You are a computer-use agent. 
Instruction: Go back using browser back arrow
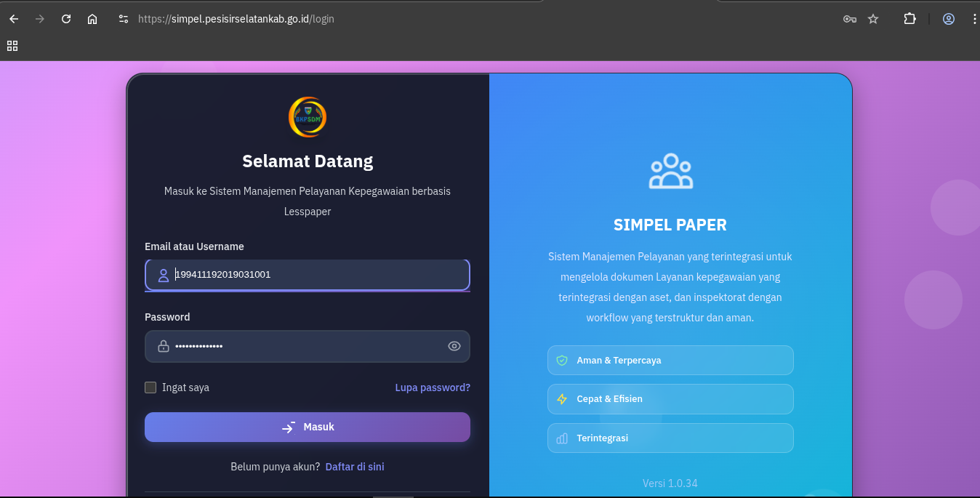click(14, 19)
